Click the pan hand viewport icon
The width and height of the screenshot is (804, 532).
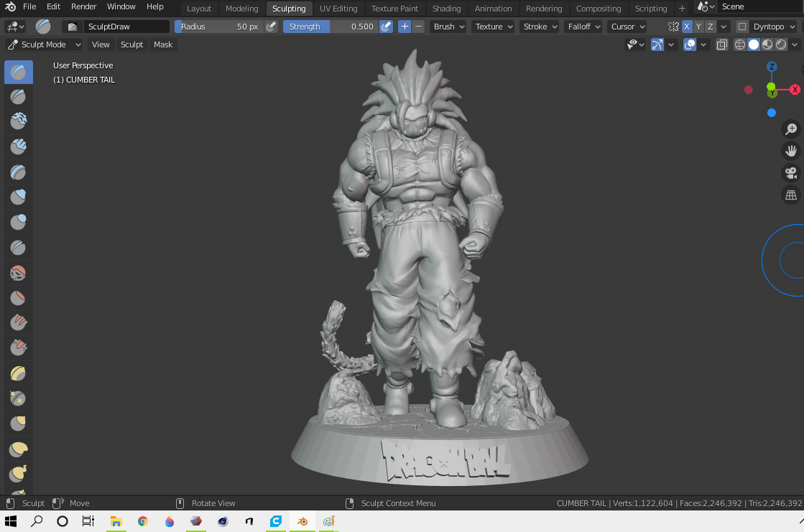coord(791,151)
